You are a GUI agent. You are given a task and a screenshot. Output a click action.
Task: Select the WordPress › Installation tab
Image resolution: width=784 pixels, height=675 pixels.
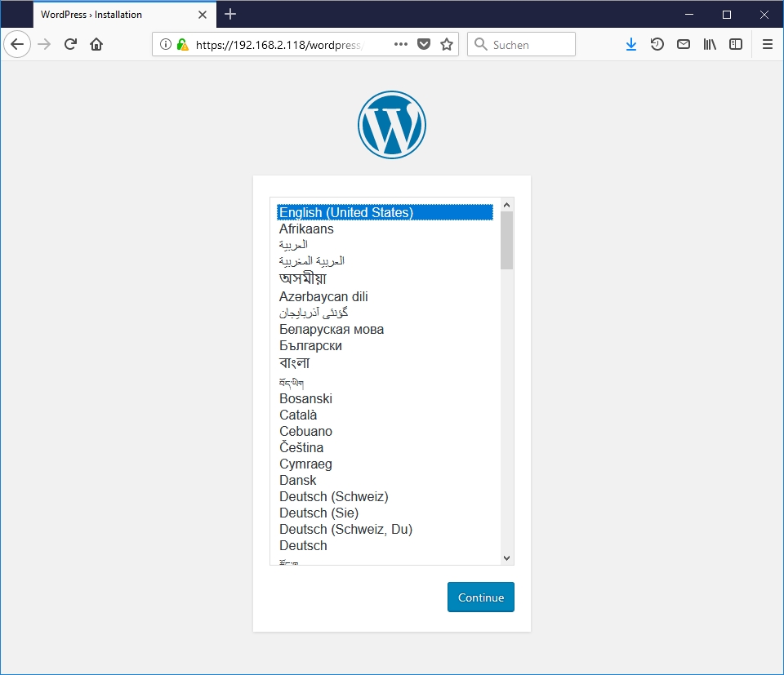pos(124,15)
